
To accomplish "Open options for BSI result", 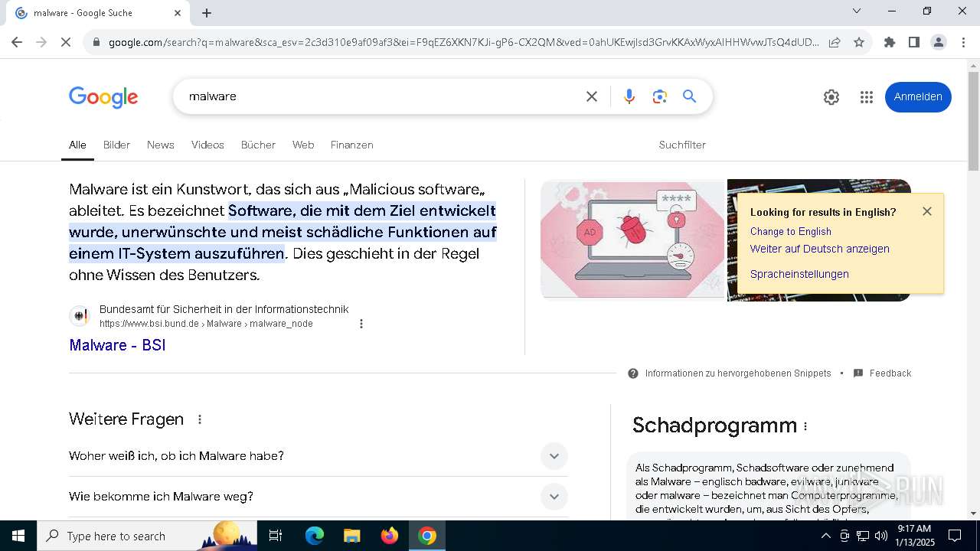I will 361,324.
